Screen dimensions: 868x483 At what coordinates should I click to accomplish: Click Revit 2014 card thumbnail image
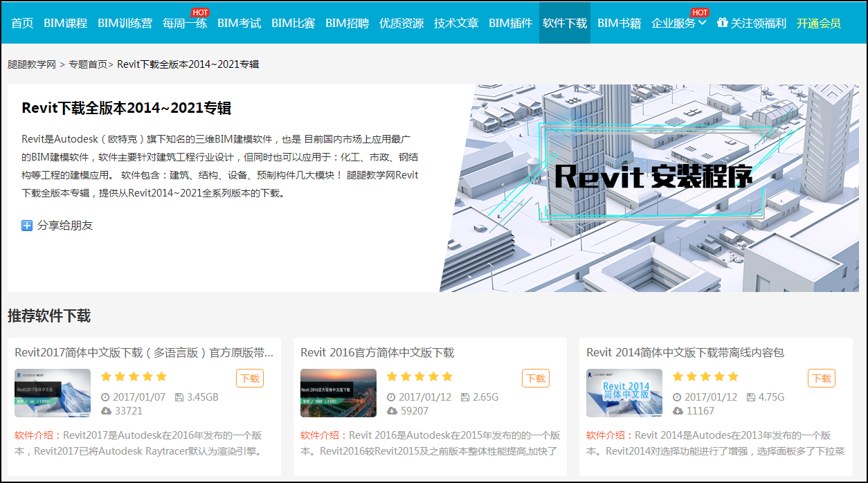tap(624, 393)
